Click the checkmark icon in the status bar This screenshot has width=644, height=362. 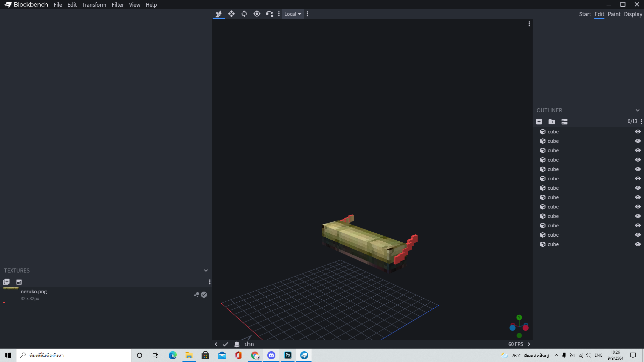[x=225, y=344]
